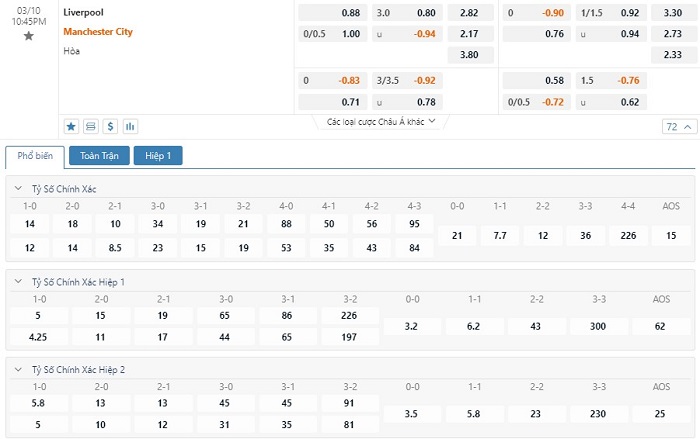The height and width of the screenshot is (439, 700).
Task: Expand Các loại cược Châu Á khác dropdown
Action: [x=381, y=121]
